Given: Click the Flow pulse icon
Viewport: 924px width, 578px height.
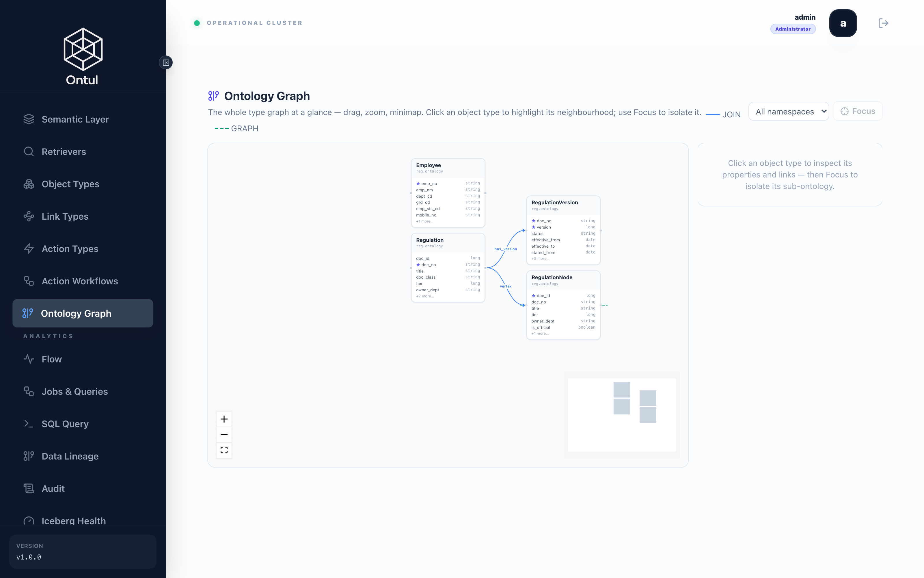Looking at the screenshot, I should (29, 359).
